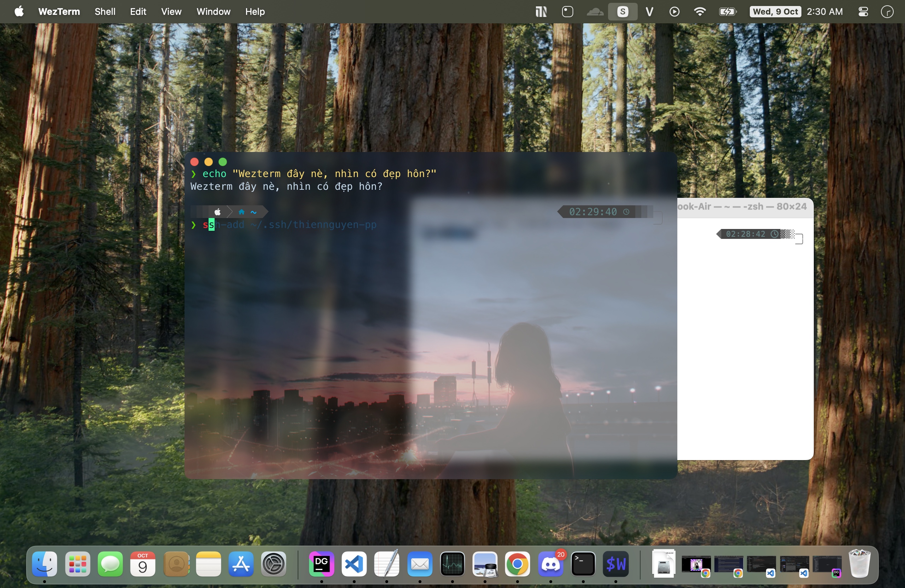
Task: Open WezTerm $W icon in Dock
Action: (615, 564)
